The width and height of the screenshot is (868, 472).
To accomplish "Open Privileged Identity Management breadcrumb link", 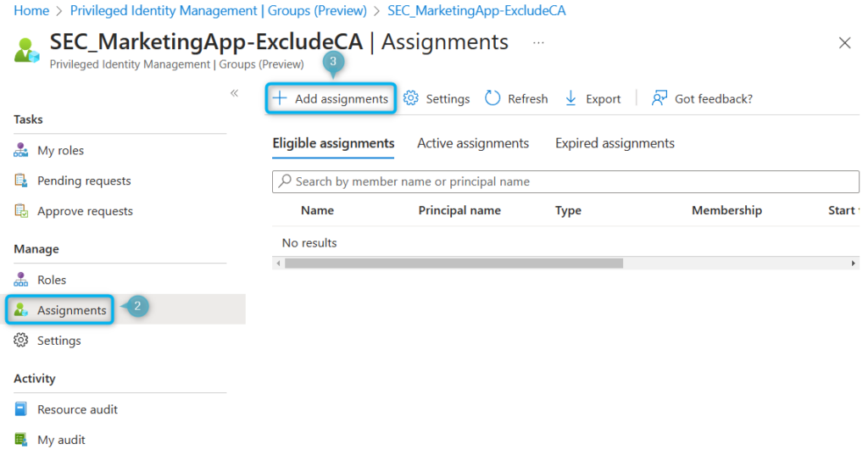I will pyautogui.click(x=218, y=10).
